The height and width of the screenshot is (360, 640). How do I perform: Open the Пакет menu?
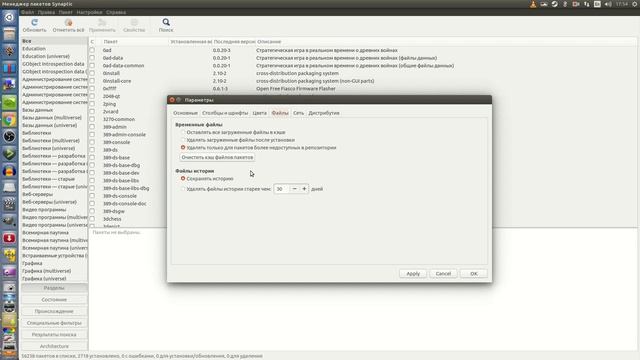tap(65, 12)
